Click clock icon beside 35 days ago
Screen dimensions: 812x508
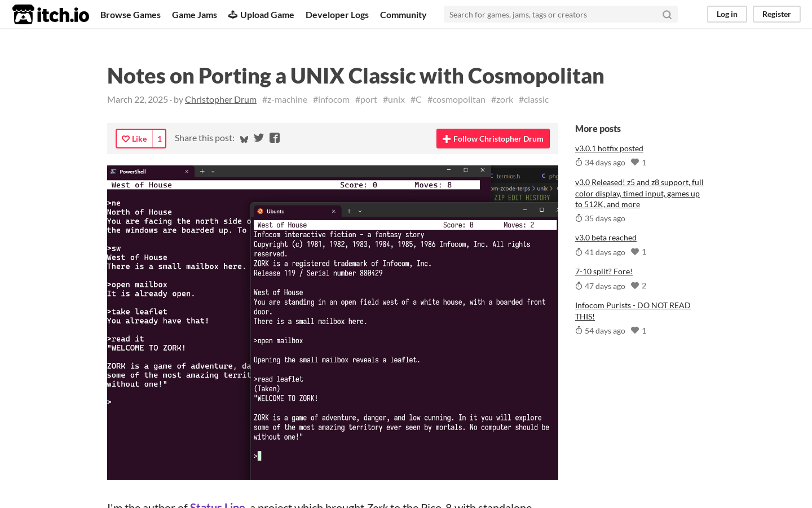pyautogui.click(x=579, y=218)
